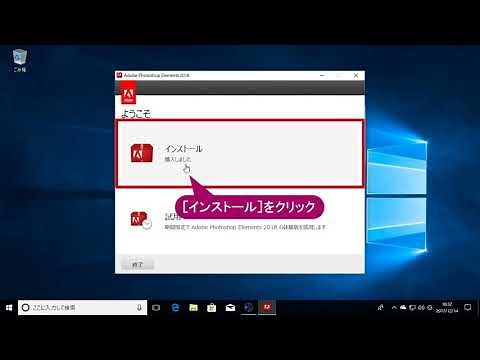Click the 終了 (Quit) button
The width and height of the screenshot is (480, 360).
[x=137, y=264]
